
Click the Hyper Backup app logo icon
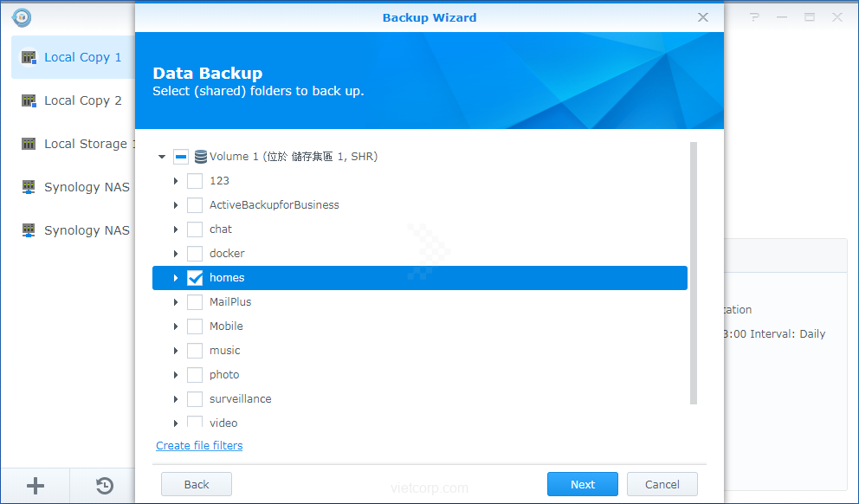click(22, 17)
